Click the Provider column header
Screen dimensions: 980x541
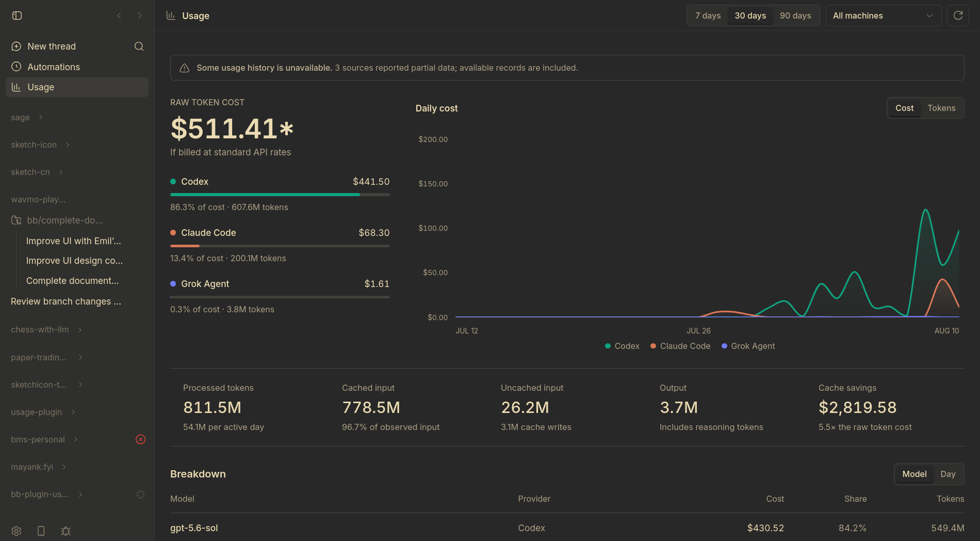[534, 499]
